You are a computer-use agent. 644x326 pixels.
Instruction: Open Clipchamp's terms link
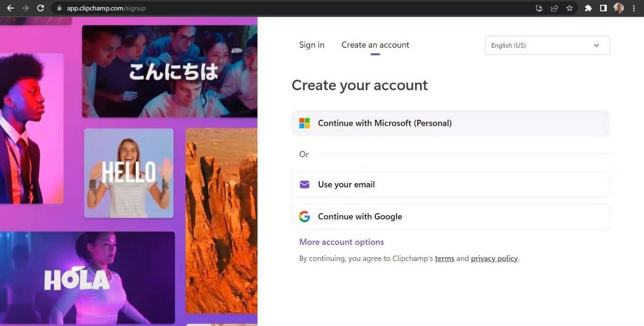click(444, 258)
